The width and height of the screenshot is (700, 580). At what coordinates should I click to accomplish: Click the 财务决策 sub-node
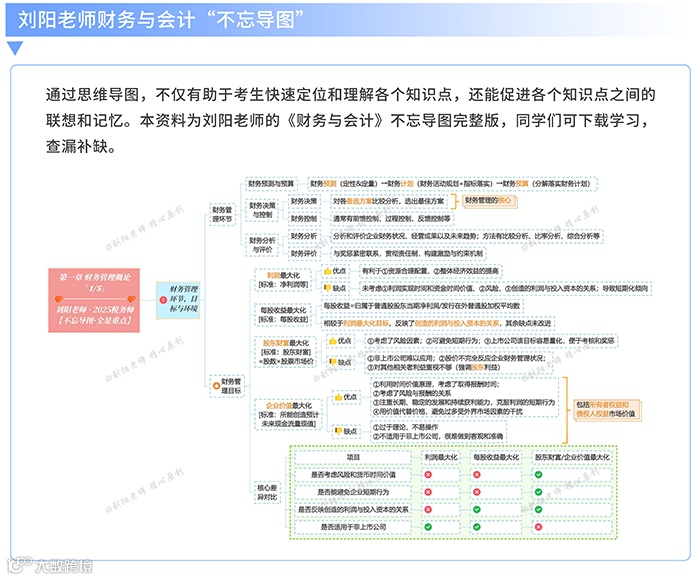tap(304, 201)
